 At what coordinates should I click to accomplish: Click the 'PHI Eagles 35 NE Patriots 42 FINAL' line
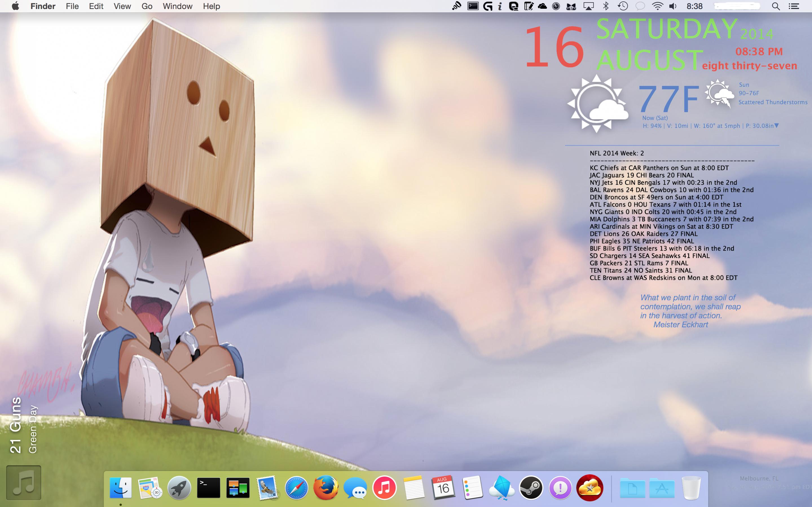tap(642, 241)
